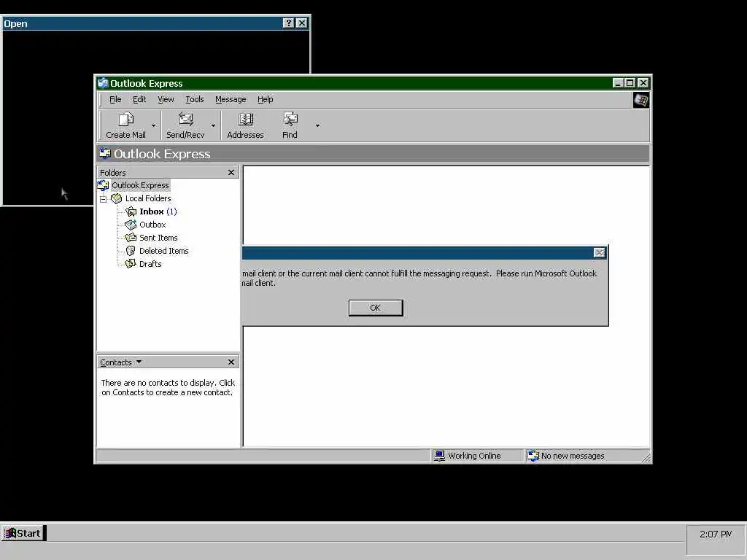Image resolution: width=747 pixels, height=560 pixels.
Task: Close the Folders pane
Action: pyautogui.click(x=231, y=172)
